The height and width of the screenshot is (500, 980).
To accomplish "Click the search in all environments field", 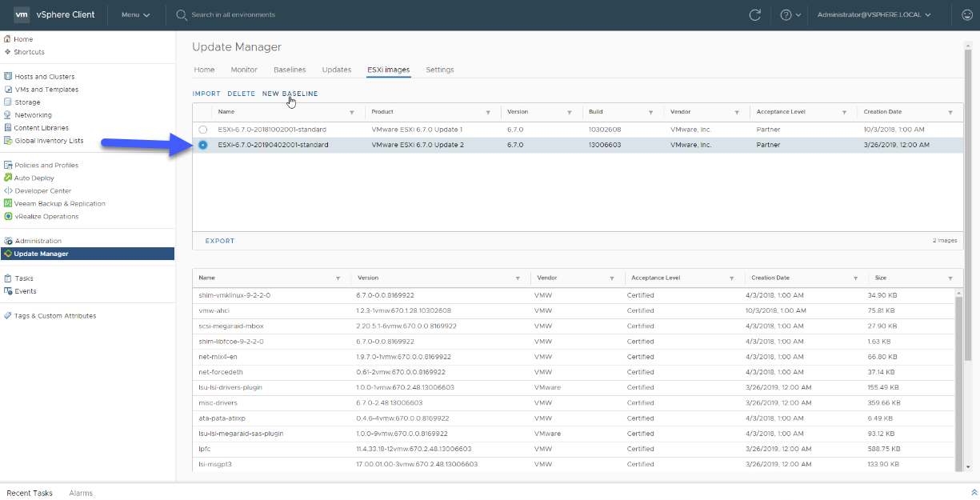I will 233,15.
